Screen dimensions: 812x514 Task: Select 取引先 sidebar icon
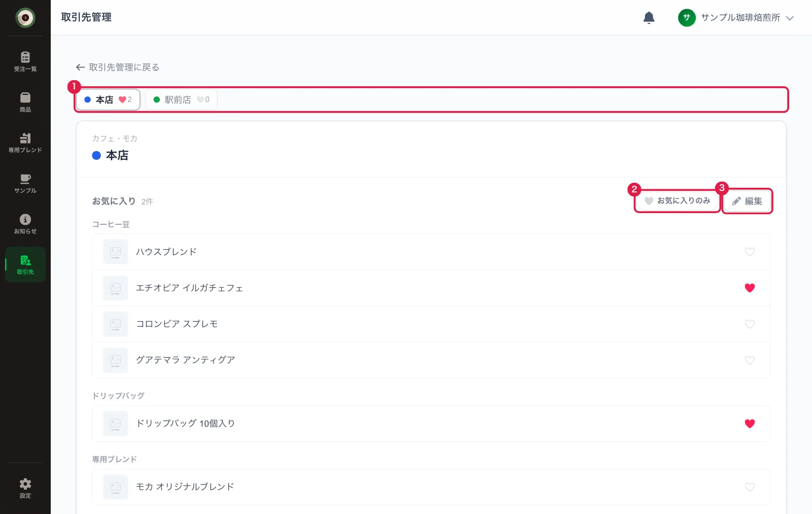click(x=25, y=264)
